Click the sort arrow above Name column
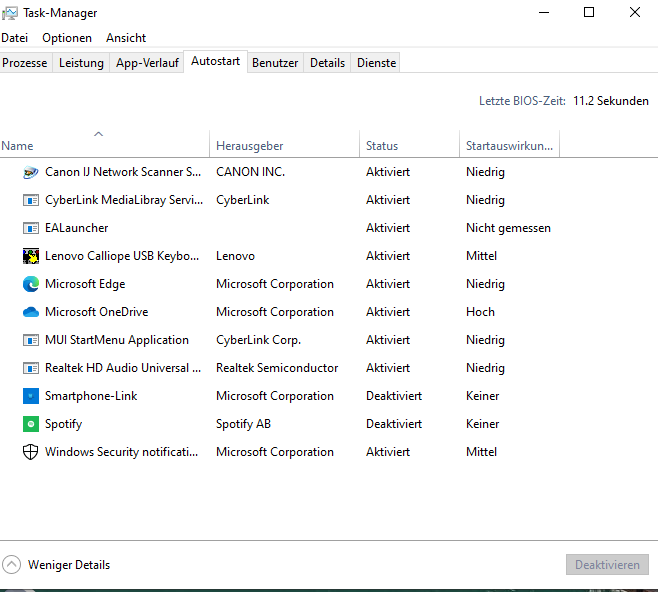This screenshot has width=658, height=592. click(99, 134)
